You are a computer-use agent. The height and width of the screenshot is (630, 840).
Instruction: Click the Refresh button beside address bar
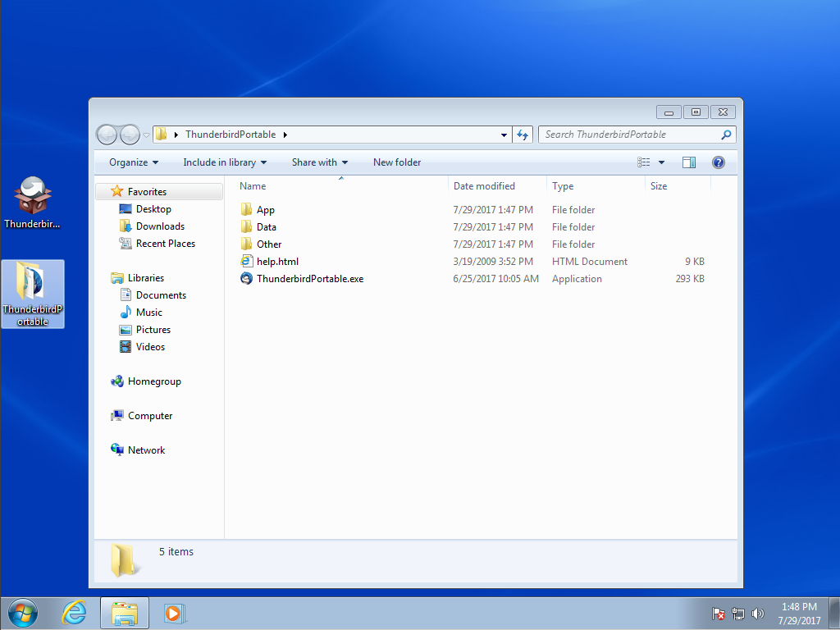tap(523, 135)
